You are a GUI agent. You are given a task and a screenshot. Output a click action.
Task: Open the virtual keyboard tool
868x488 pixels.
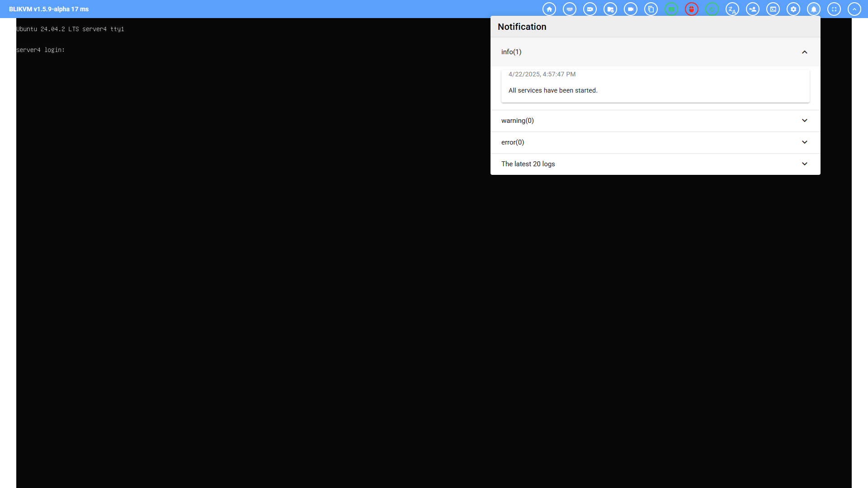tap(570, 9)
